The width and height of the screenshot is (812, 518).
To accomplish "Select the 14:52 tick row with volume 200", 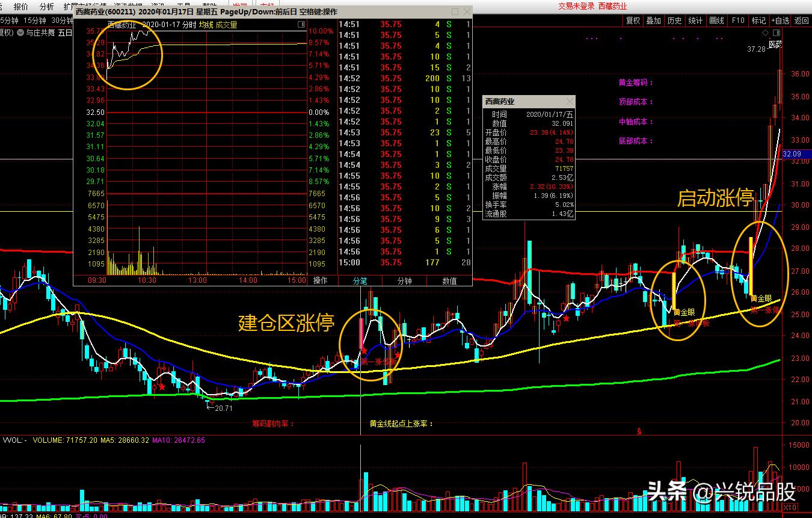I will coord(405,78).
